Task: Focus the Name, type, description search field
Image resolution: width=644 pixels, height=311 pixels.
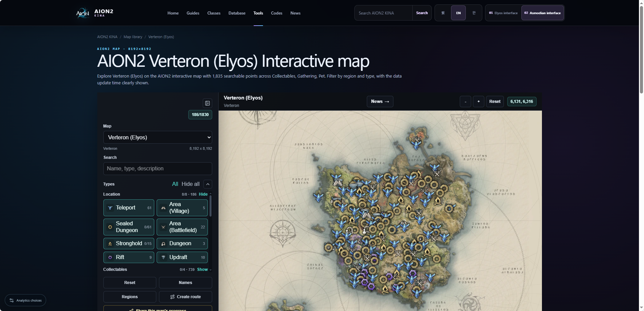Action: 158,169
